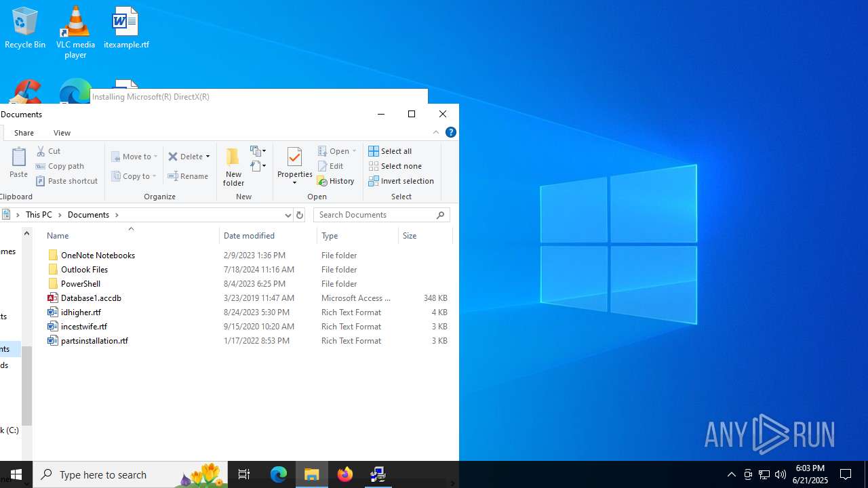Click This PC in address bar
The height and width of the screenshot is (488, 868).
(39, 215)
